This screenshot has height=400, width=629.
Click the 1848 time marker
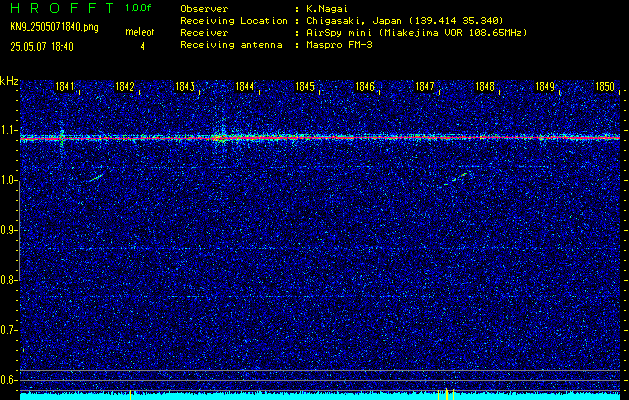coord(485,87)
